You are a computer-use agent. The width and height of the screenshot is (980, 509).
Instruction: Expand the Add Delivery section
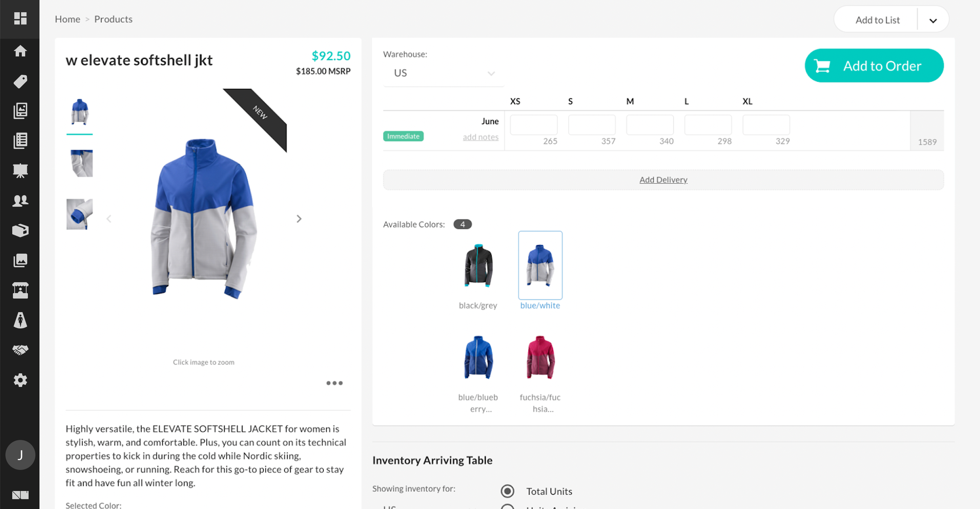tap(663, 180)
